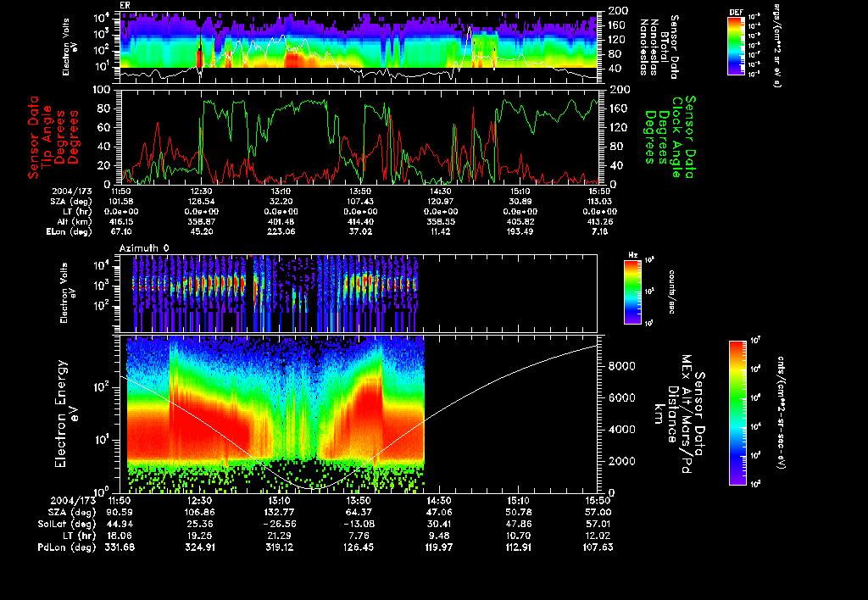868x600 pixels.
Task: Click the 'ELon (deg)' row label
Action: point(70,231)
